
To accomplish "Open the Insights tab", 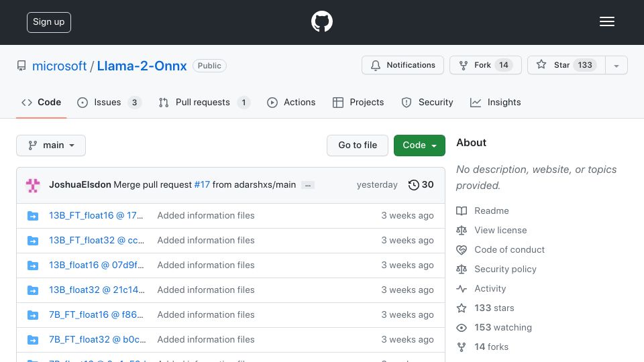I will 495,102.
